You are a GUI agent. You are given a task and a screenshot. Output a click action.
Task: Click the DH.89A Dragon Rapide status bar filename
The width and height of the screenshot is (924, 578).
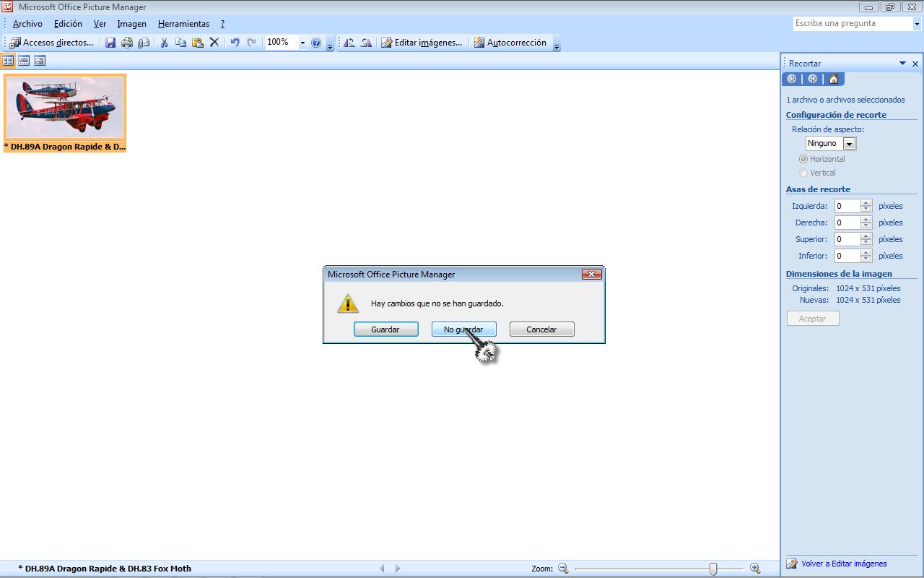tap(105, 569)
